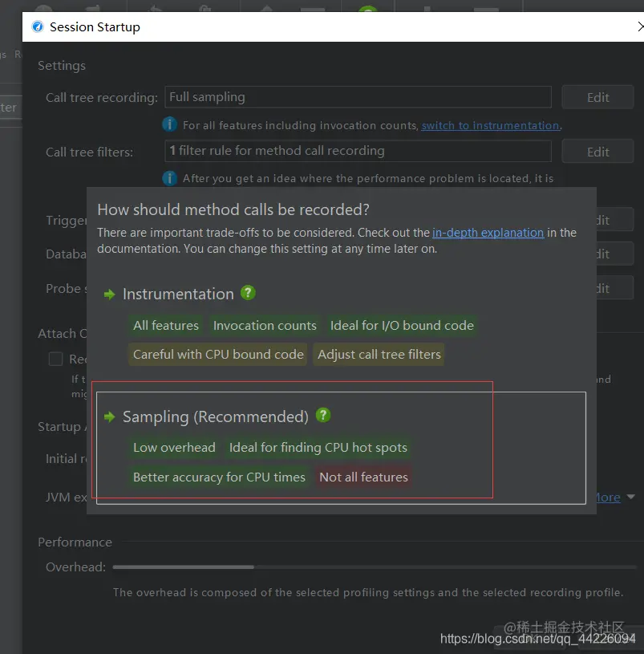Click the Low overhead tag
The image size is (644, 654).
point(174,448)
